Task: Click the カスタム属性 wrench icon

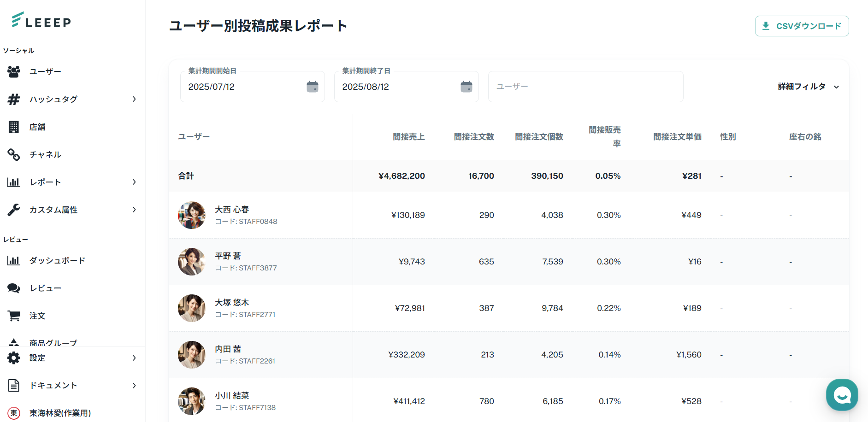Action: coord(14,210)
